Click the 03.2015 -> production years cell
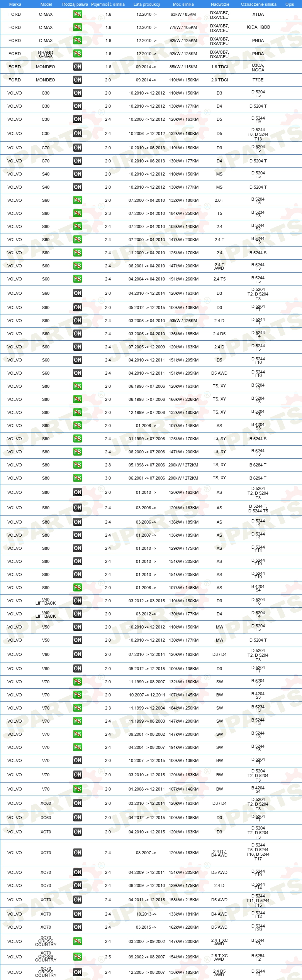This screenshot has width=302, height=980. pos(146,927)
